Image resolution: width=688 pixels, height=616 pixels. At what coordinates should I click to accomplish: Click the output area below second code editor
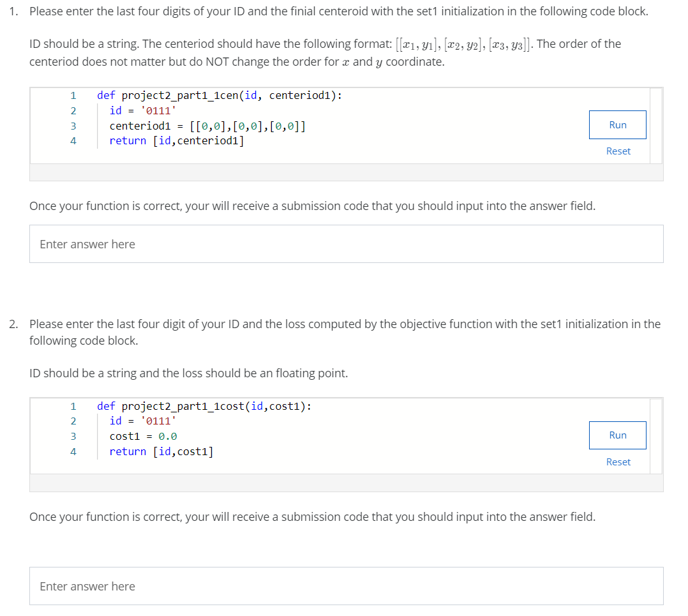coord(346,483)
